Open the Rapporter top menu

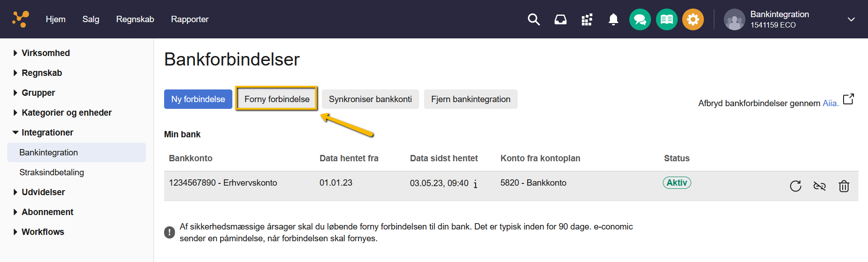click(190, 19)
